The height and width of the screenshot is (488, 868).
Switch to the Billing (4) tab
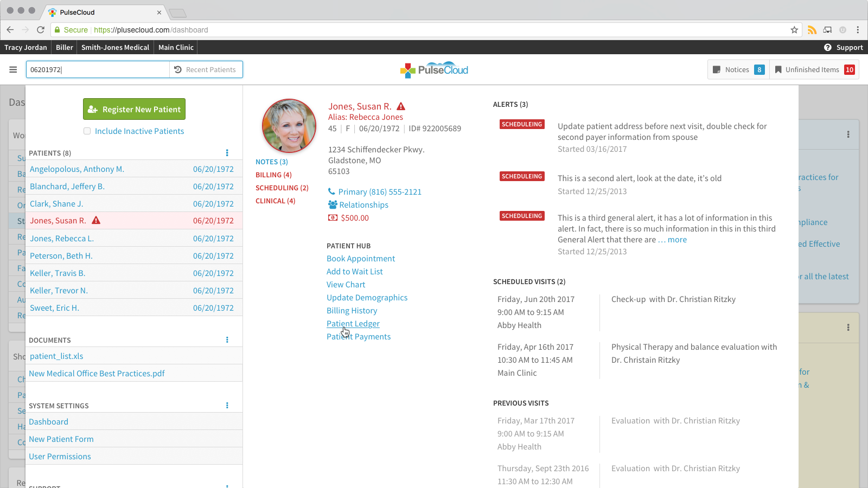(x=273, y=175)
